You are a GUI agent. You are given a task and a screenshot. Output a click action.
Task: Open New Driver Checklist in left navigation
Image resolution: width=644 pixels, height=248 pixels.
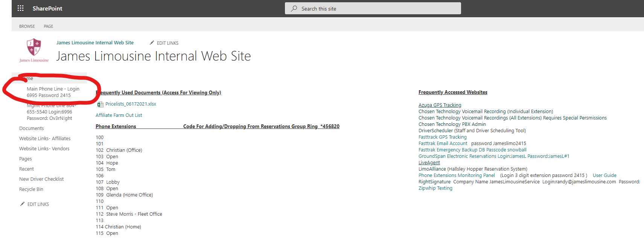41,179
